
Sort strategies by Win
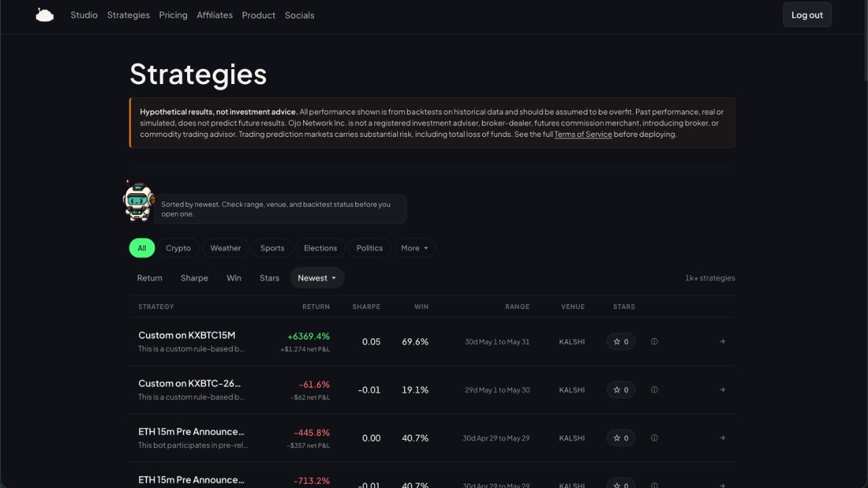(234, 278)
